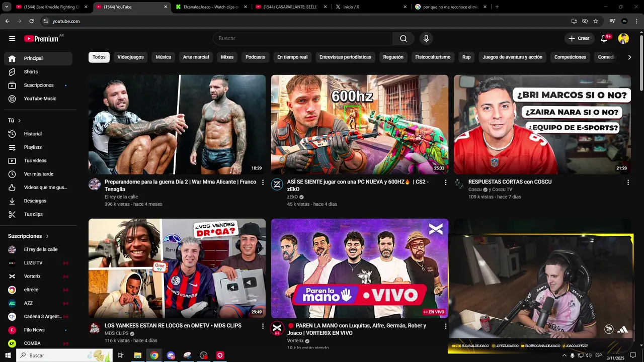Viewport: 644px width, 362px height.
Task: Open the Coscu channel name link
Action: click(x=475, y=190)
